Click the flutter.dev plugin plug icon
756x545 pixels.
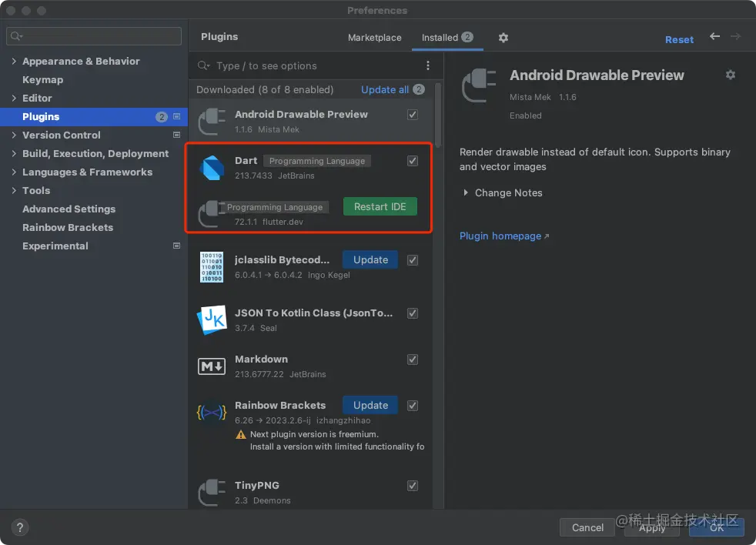(211, 214)
